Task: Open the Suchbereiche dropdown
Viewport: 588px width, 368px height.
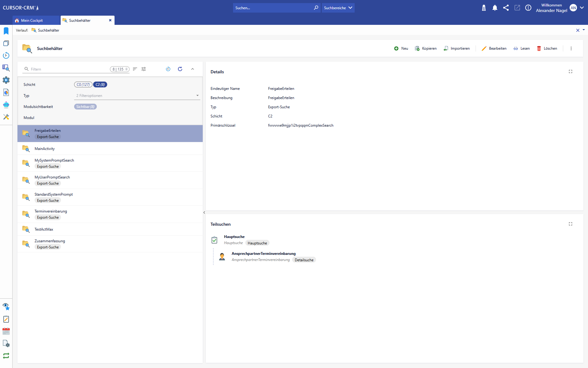Action: 338,8
